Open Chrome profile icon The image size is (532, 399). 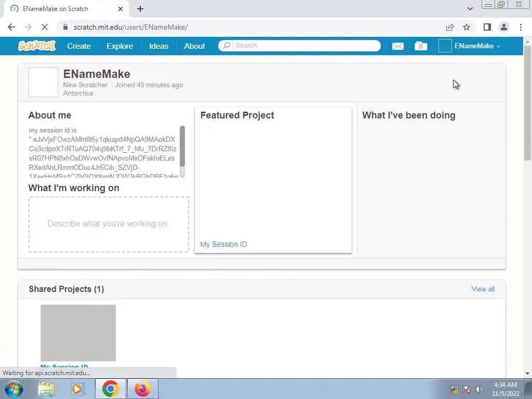(504, 27)
